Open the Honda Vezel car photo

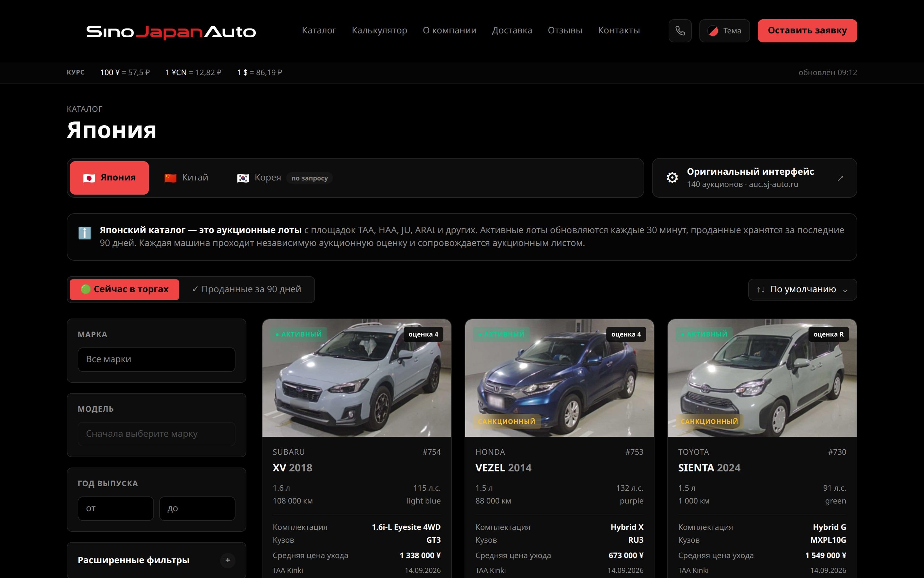[x=559, y=378]
